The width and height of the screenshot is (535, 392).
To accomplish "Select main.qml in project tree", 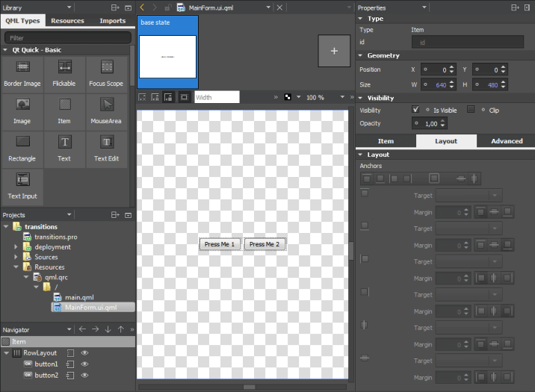I will pyautogui.click(x=79, y=297).
